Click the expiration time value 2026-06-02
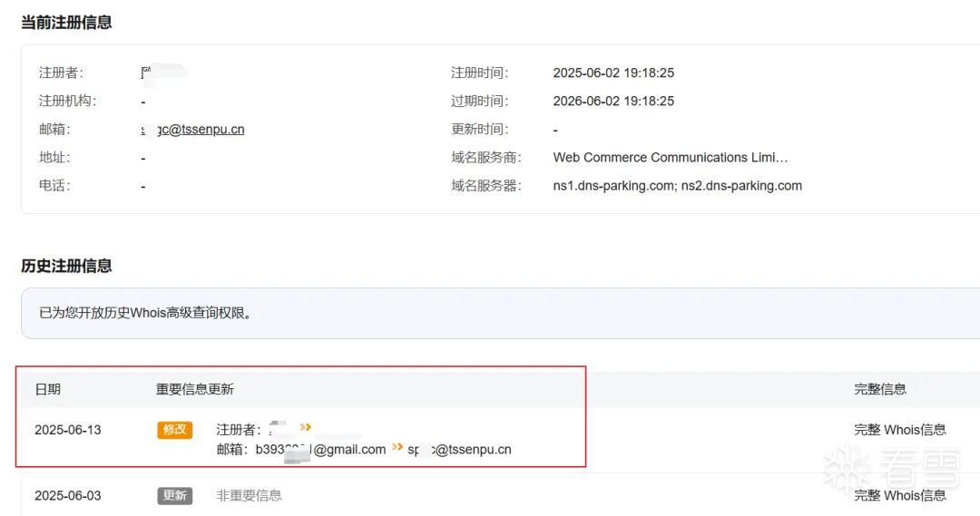This screenshot has height=516, width=980. pyautogui.click(x=613, y=102)
